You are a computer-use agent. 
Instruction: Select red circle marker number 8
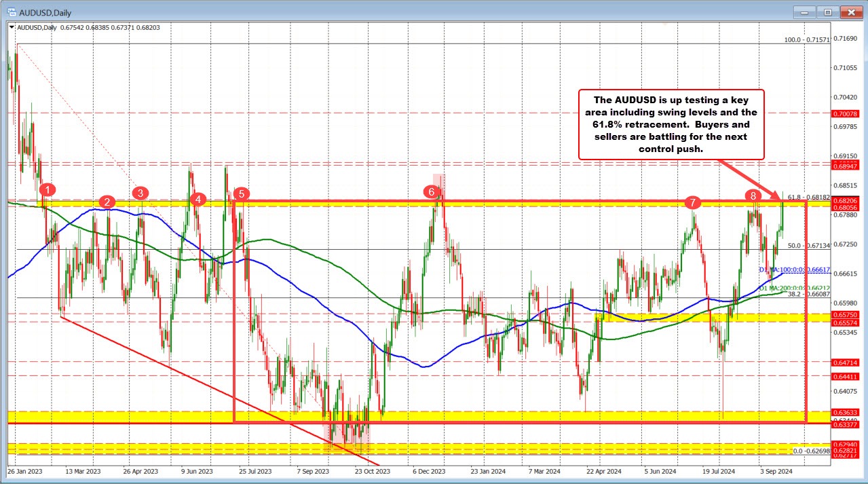tap(753, 196)
